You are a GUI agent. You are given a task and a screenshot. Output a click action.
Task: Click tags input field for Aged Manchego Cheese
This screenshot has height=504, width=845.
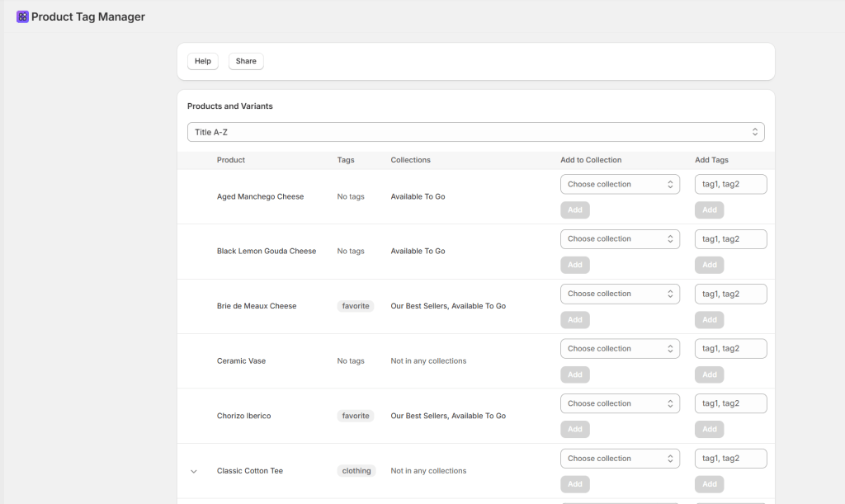730,184
